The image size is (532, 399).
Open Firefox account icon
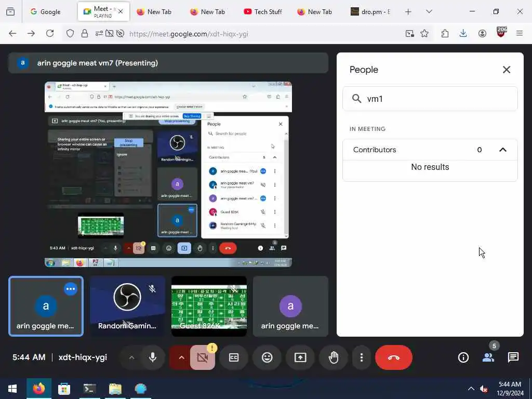pyautogui.click(x=482, y=33)
